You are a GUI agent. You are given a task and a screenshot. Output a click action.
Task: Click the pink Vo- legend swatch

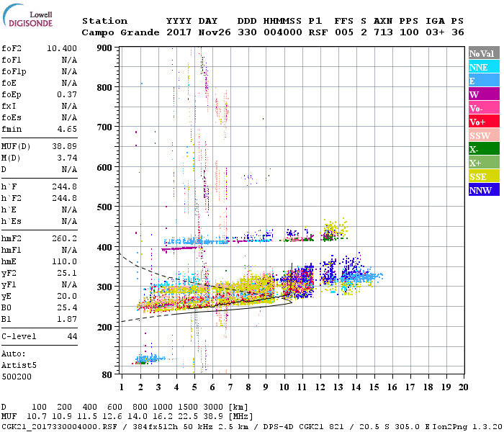click(482, 108)
